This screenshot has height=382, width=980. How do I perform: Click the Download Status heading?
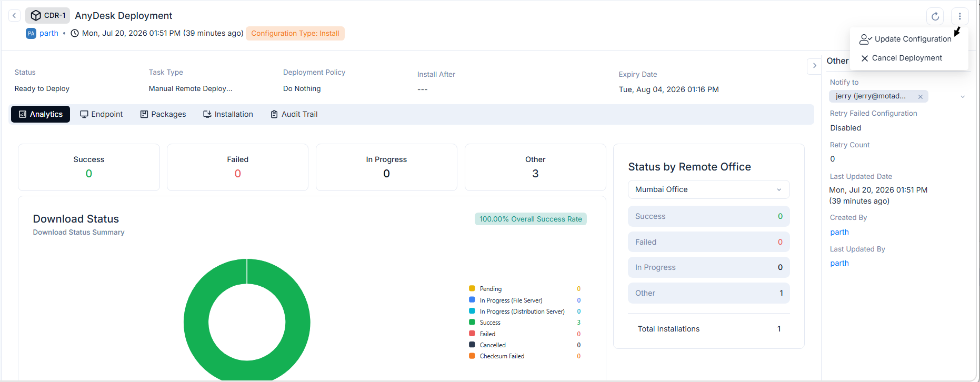[76, 219]
